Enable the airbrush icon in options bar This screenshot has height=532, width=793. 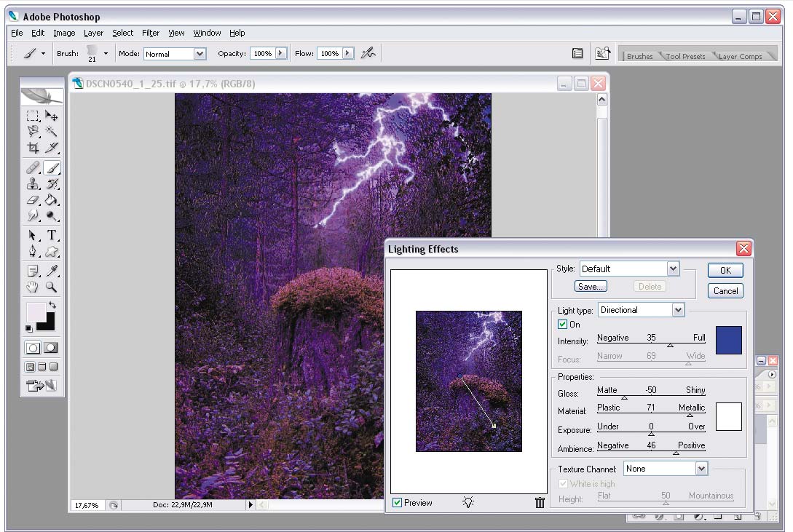(368, 52)
